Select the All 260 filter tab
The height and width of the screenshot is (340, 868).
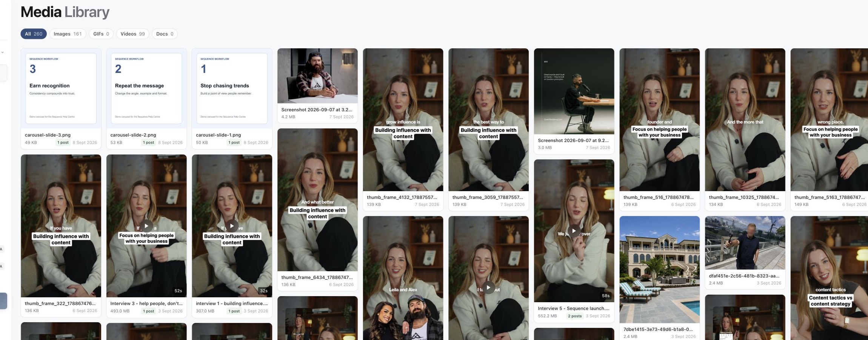point(34,34)
